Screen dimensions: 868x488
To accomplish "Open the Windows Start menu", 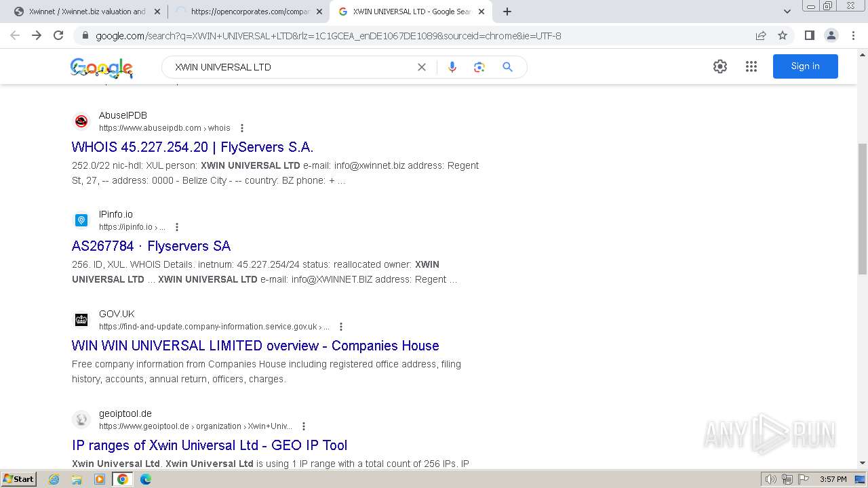I will (x=19, y=479).
